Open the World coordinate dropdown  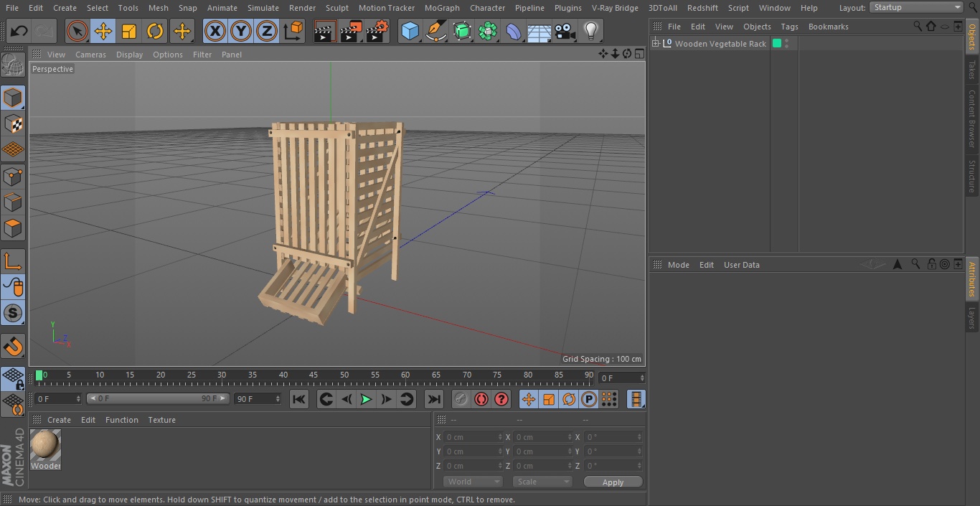(473, 482)
